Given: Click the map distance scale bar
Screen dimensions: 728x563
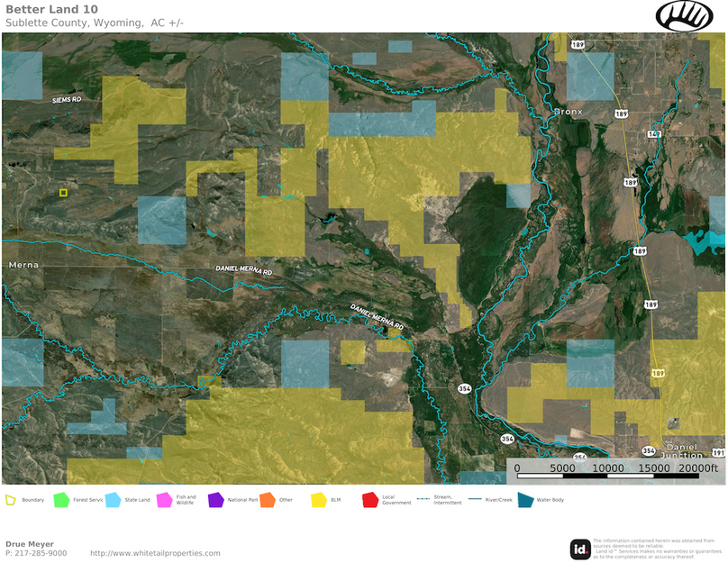Looking at the screenshot, I should pyautogui.click(x=614, y=468).
